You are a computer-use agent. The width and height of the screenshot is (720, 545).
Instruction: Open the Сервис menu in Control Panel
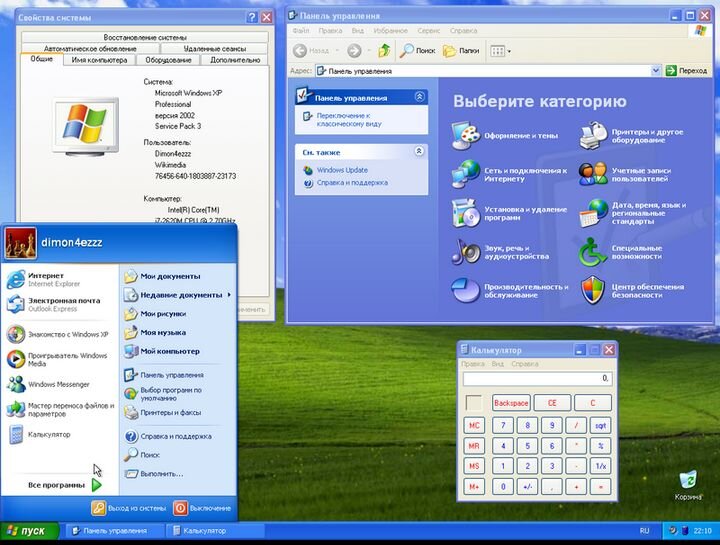coord(428,30)
